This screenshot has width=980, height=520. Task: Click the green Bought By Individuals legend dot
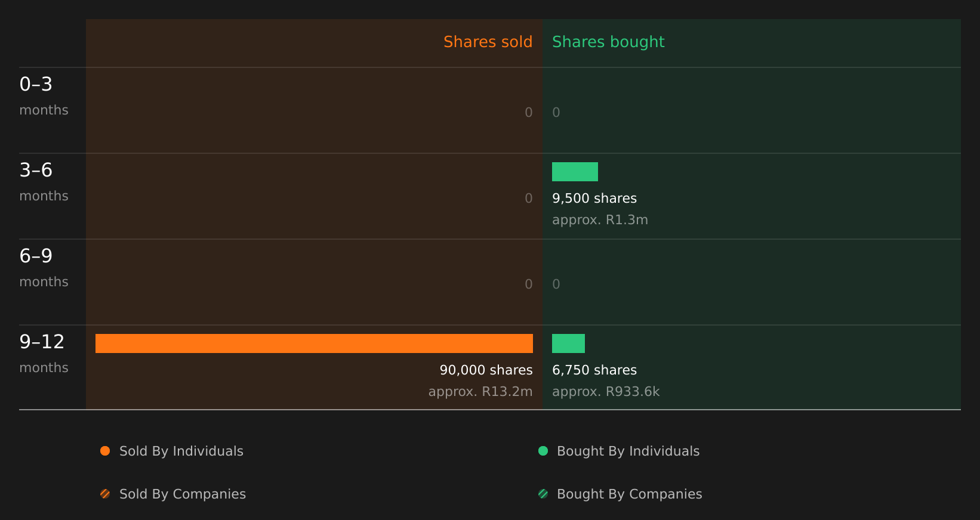tap(543, 451)
